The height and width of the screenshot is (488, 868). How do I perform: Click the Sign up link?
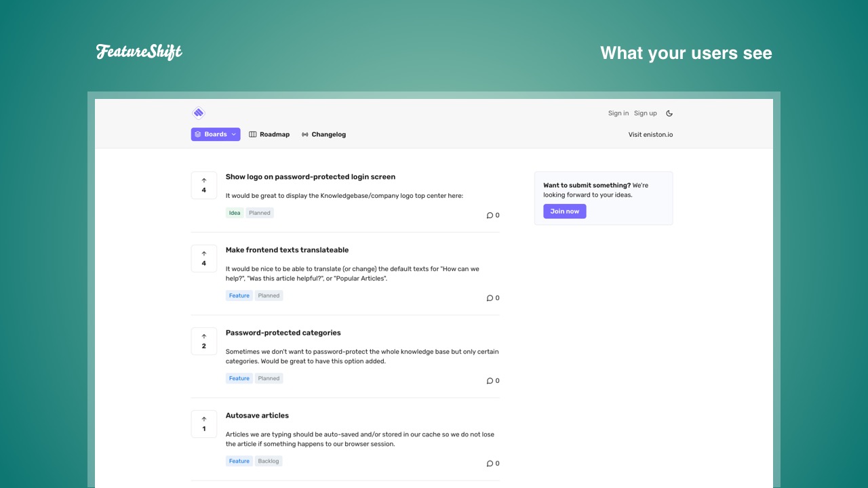pyautogui.click(x=646, y=113)
